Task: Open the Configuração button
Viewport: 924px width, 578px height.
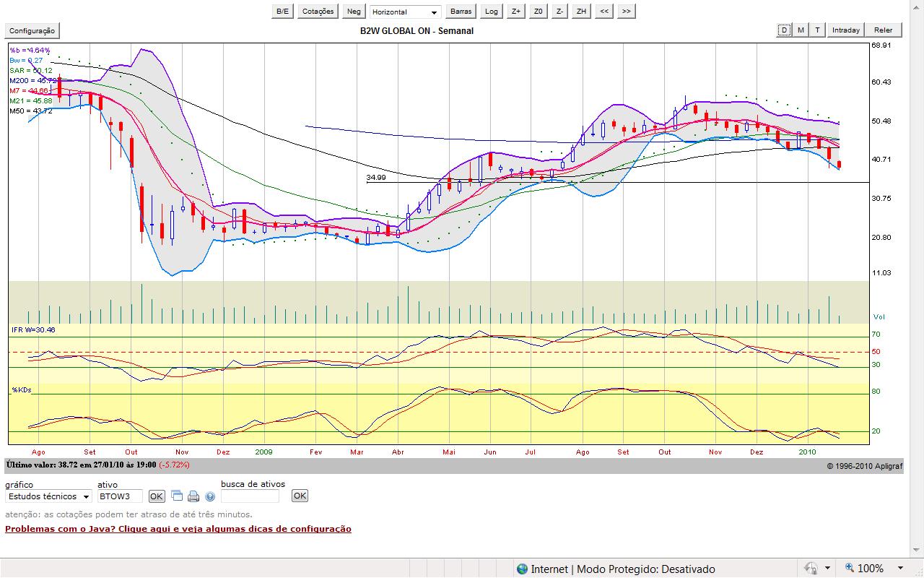Action: pos(32,30)
